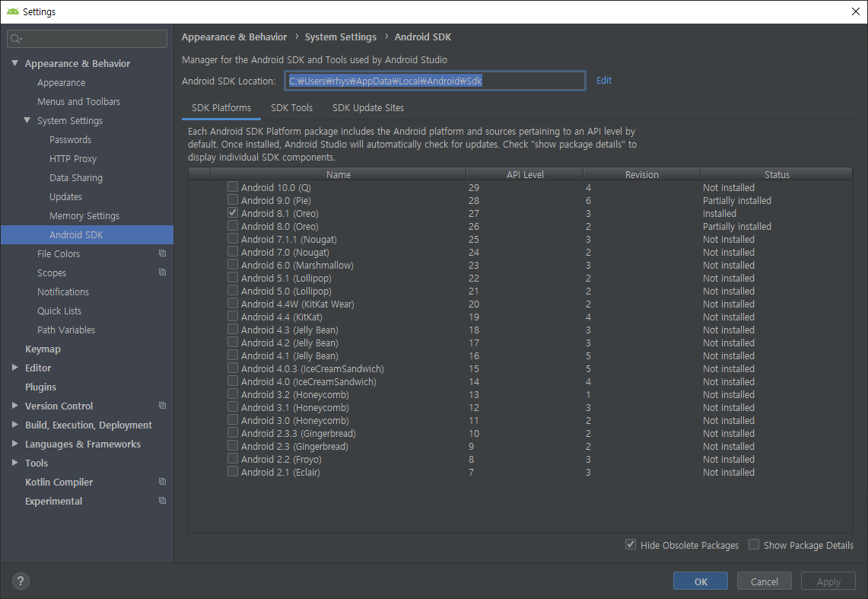The image size is (868, 599).
Task: Switch to SDK Platforms tab
Action: (x=221, y=108)
